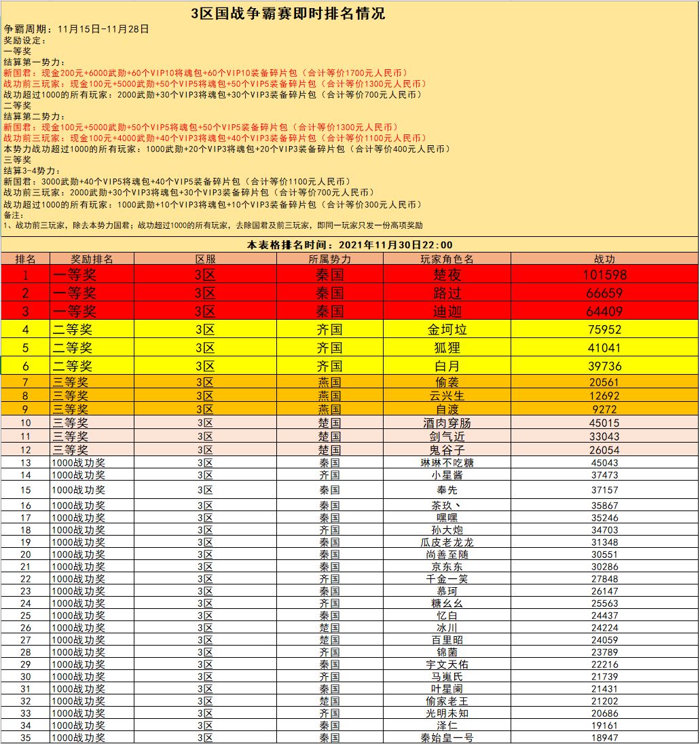This screenshot has width=700, height=744.
Task: Select the player cell 秦始皇一号
Action: [x=447, y=738]
